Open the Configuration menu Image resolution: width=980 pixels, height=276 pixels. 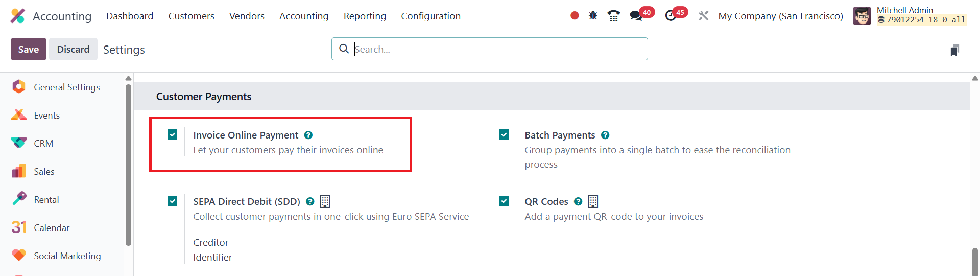pyautogui.click(x=431, y=16)
